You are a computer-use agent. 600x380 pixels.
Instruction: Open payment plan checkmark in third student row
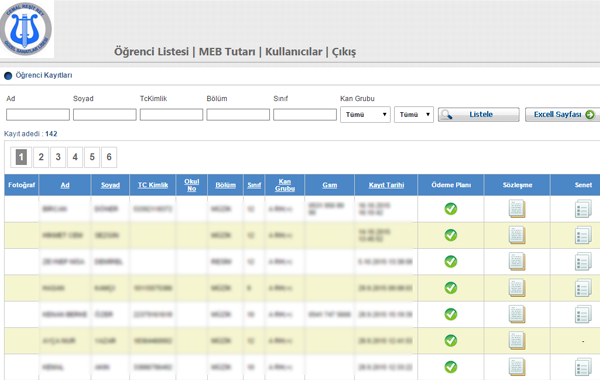click(x=451, y=261)
